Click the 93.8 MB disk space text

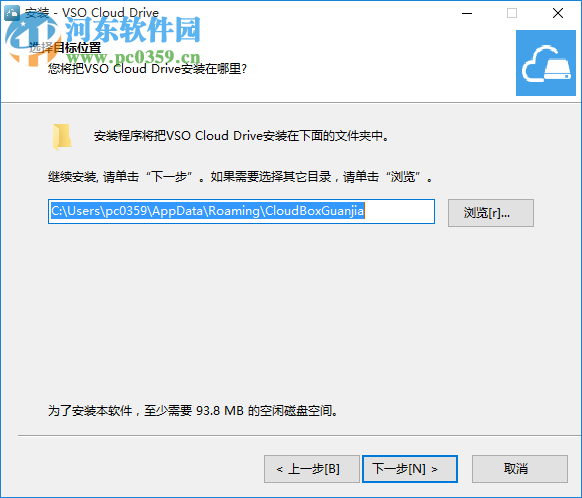[x=220, y=411]
